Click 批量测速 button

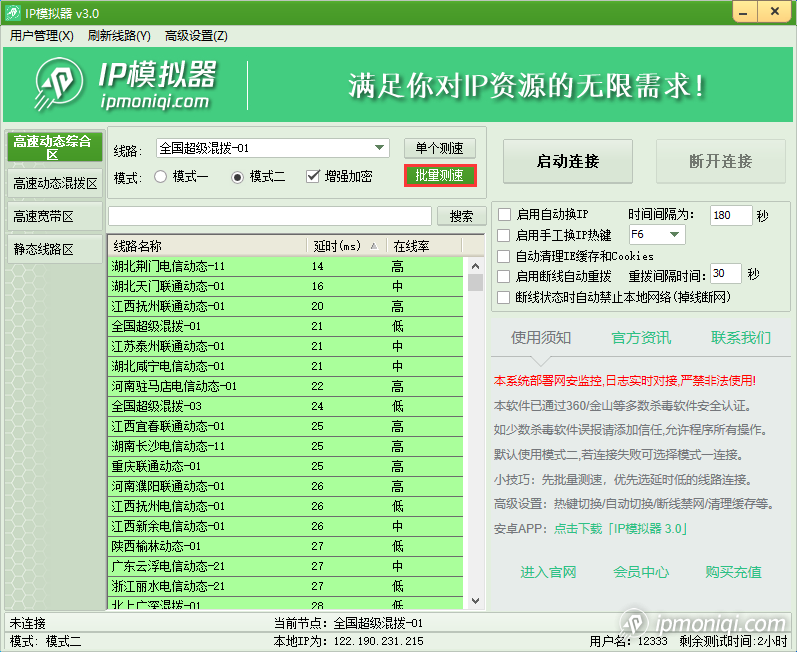[x=440, y=175]
